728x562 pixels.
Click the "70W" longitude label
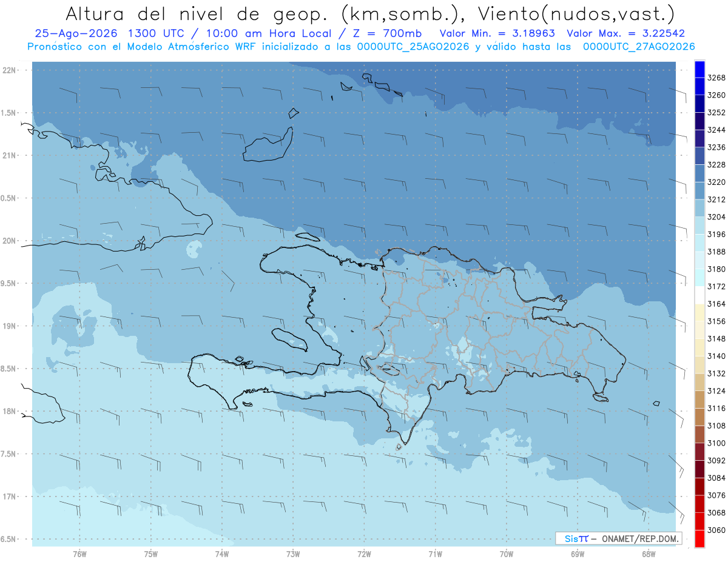click(507, 554)
